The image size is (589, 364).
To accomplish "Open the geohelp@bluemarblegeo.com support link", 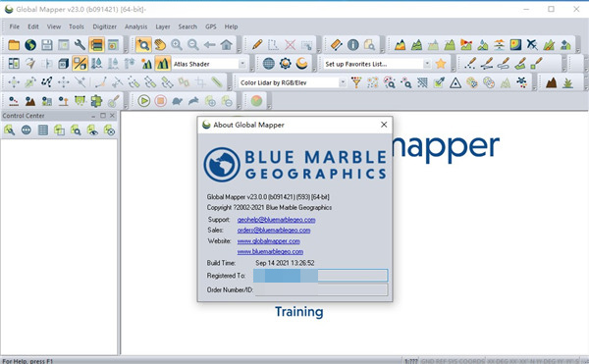I will [276, 220].
